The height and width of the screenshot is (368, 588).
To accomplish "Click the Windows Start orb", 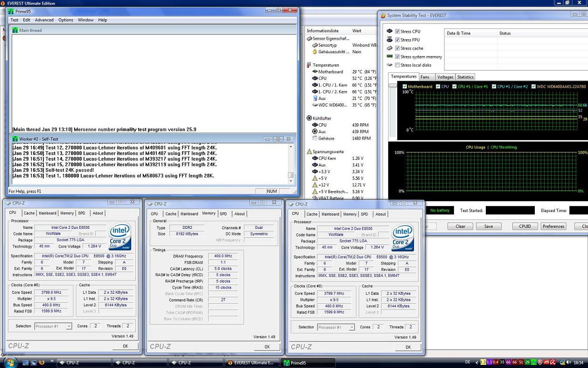I will (x=10, y=362).
